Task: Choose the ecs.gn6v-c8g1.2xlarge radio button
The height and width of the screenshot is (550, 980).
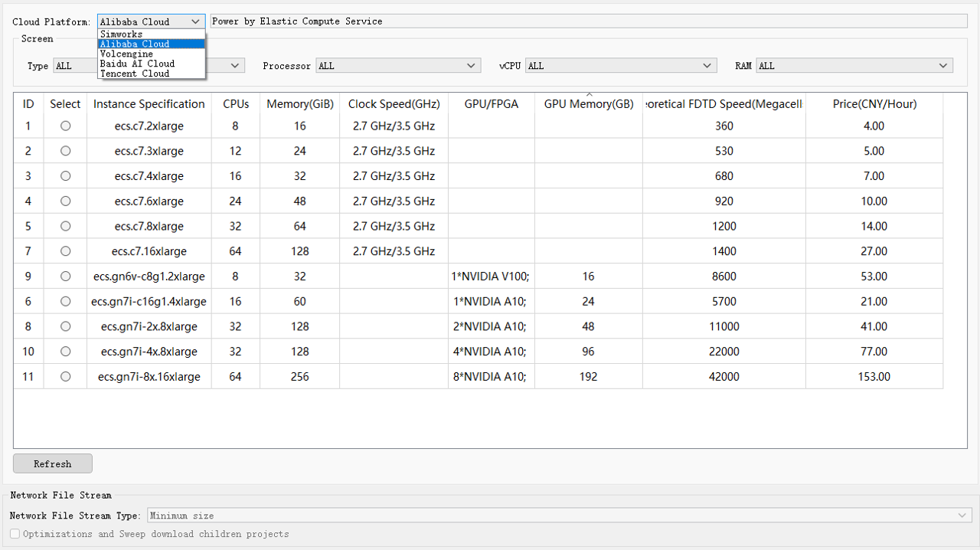Action: pyautogui.click(x=65, y=277)
